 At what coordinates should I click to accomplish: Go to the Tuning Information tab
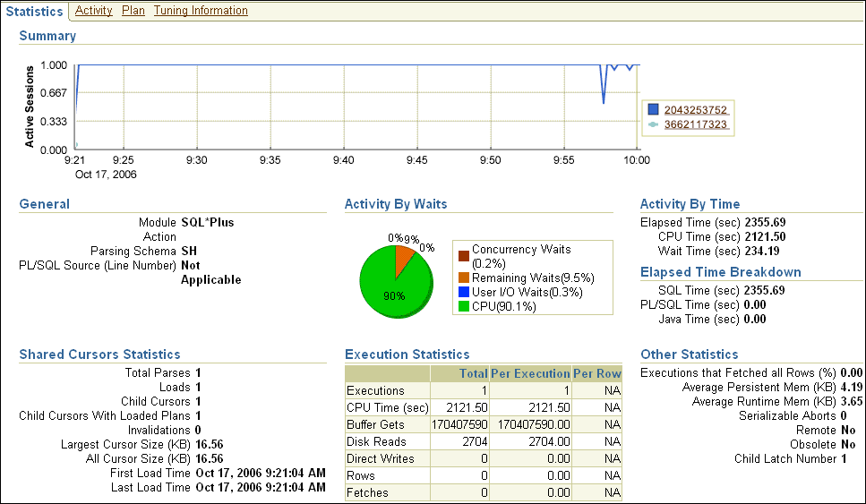[201, 11]
